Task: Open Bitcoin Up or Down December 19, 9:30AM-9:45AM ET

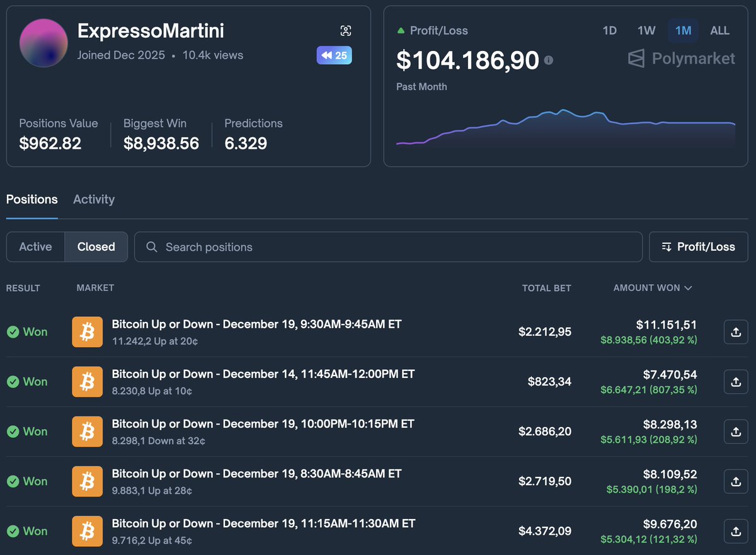Action: pyautogui.click(x=256, y=324)
